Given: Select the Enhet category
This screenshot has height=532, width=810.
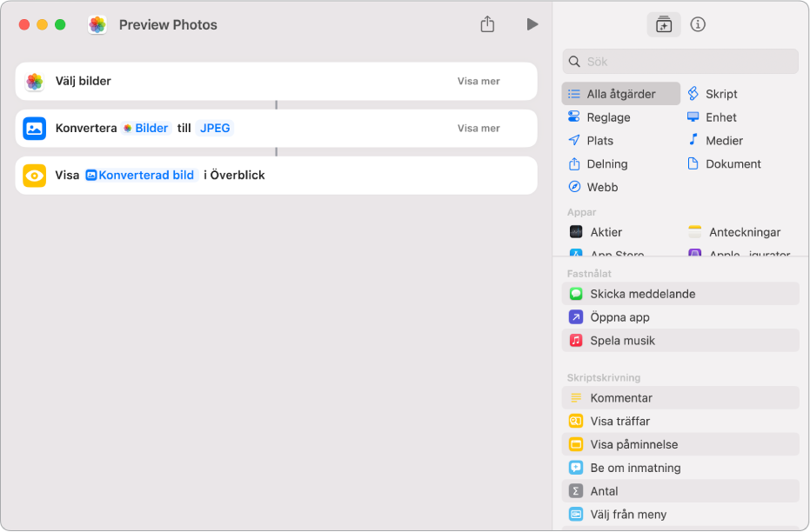Looking at the screenshot, I should (x=712, y=117).
